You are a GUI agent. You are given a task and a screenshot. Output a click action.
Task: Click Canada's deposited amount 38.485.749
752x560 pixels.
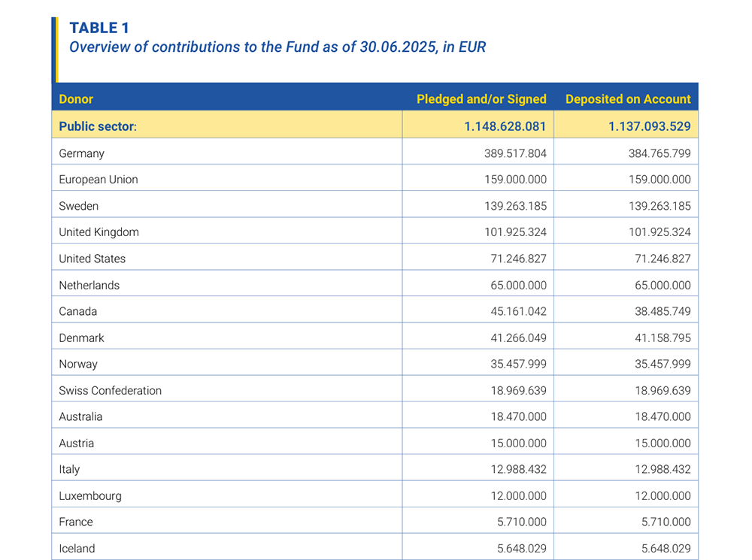coord(658,311)
